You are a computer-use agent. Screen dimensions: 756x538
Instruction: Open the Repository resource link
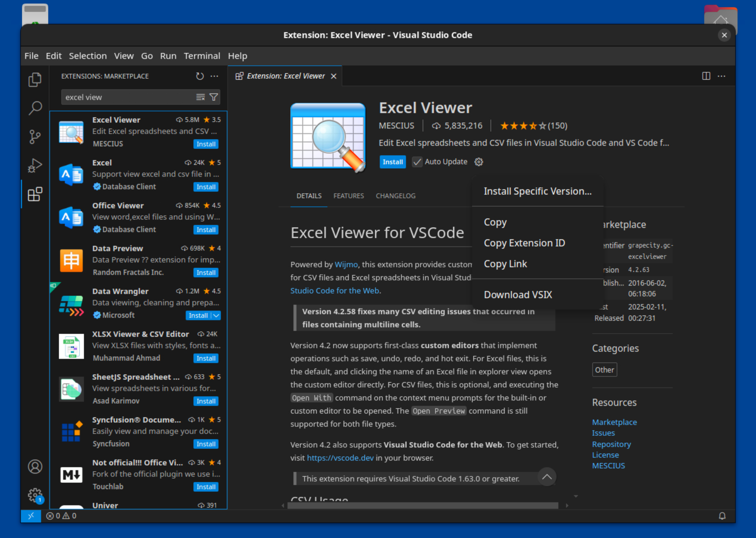(x=611, y=444)
